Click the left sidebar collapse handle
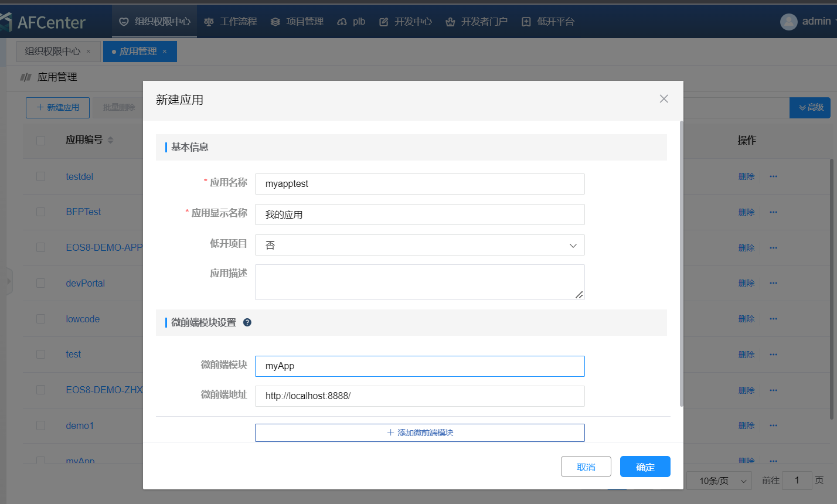Image resolution: width=837 pixels, height=504 pixels. pyautogui.click(x=9, y=281)
